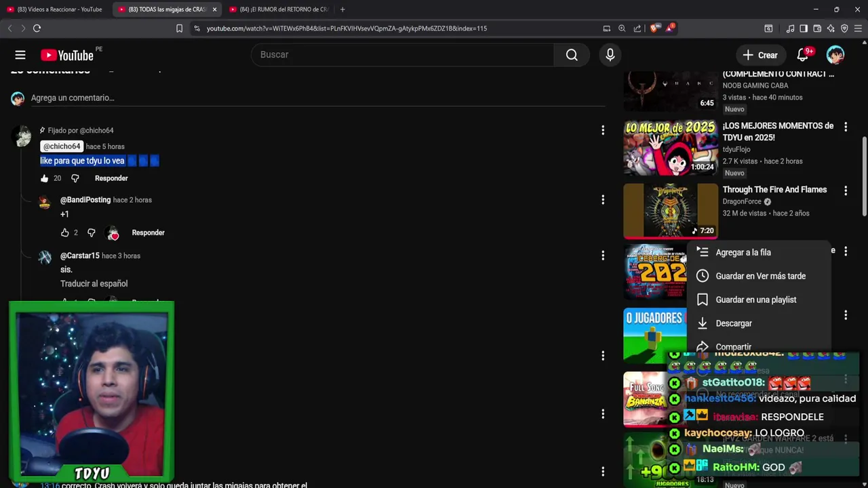The width and height of the screenshot is (868, 488).
Task: Open options for comment near bottom
Action: pyautogui.click(x=603, y=471)
